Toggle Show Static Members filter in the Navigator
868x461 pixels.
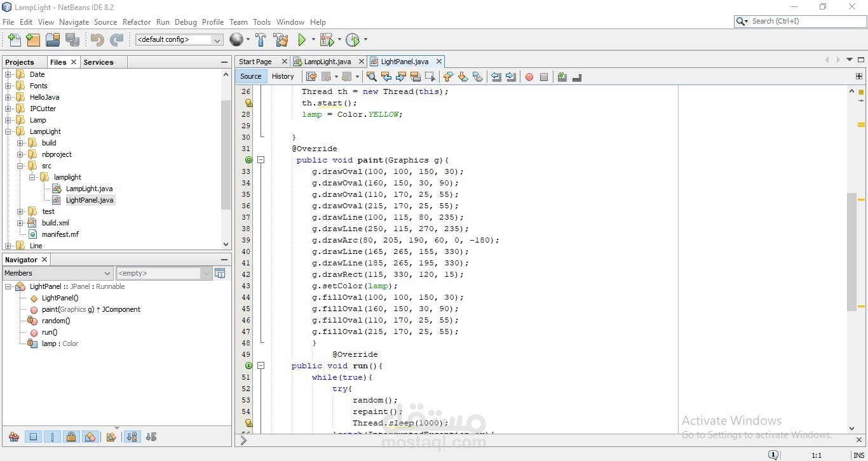click(x=53, y=437)
